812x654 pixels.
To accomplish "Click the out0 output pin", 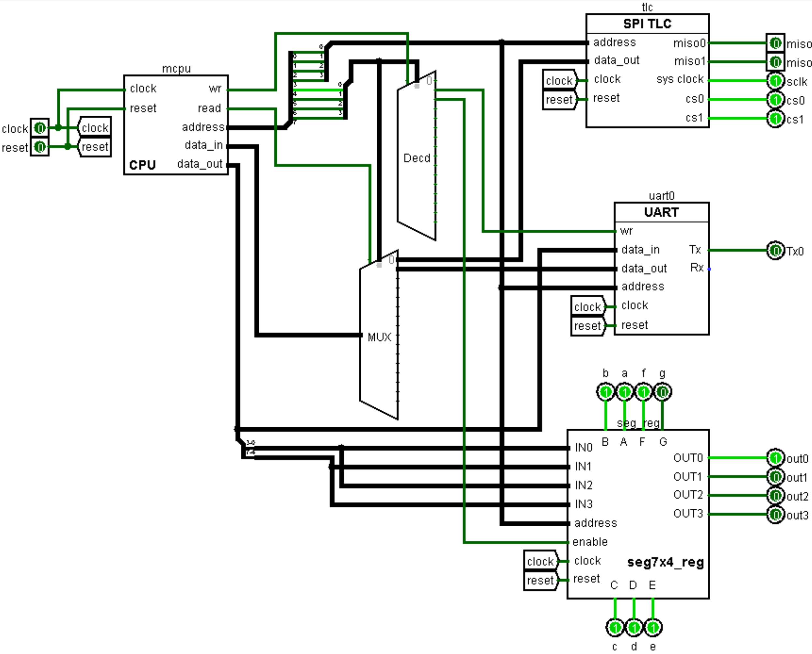I will pos(775,458).
